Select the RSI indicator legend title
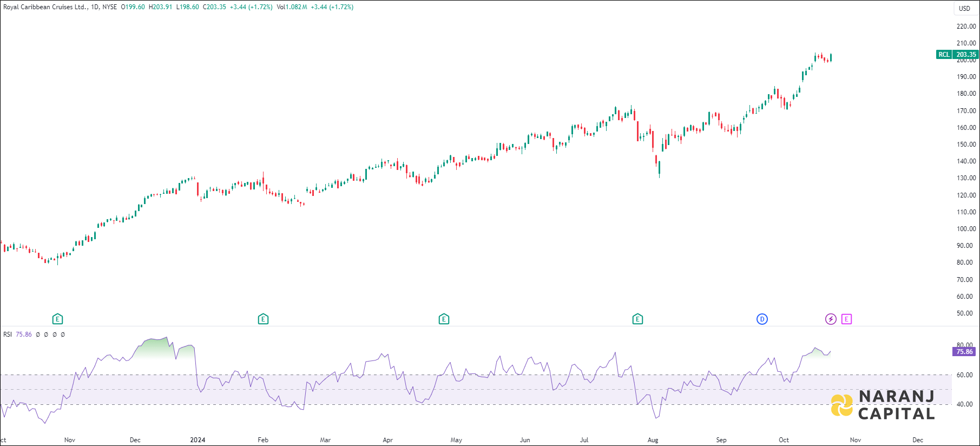980x446 pixels. point(8,334)
